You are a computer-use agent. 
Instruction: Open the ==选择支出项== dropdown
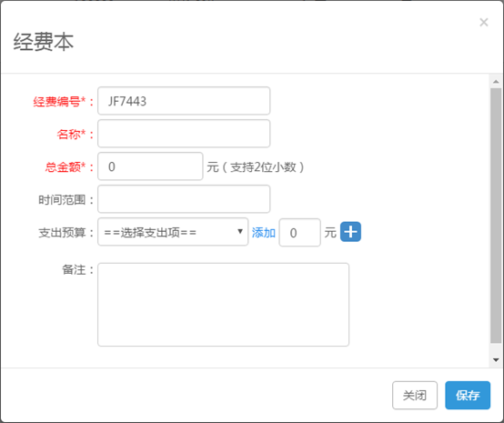pos(173,232)
